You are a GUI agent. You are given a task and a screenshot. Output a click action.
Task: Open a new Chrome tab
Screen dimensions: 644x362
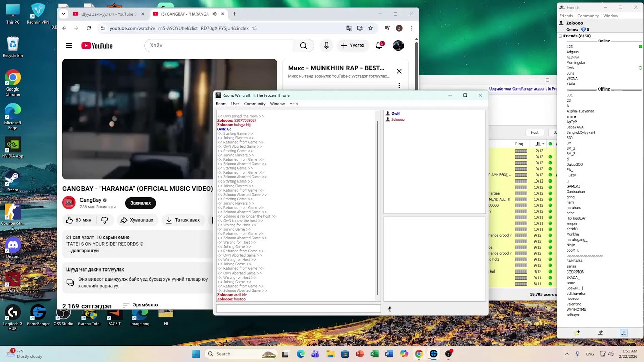point(234,14)
